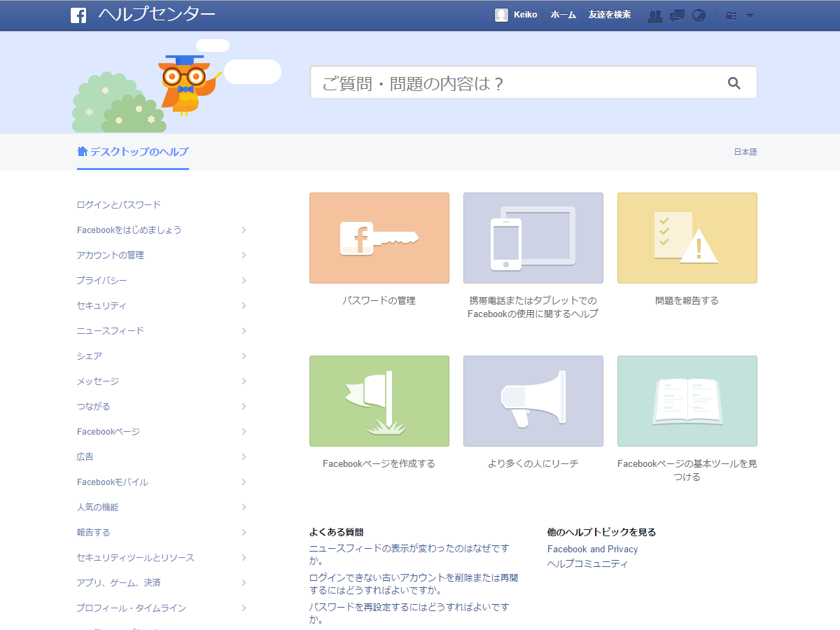The width and height of the screenshot is (840, 630).
Task: Click the よくある質問 heading
Action: point(337,532)
